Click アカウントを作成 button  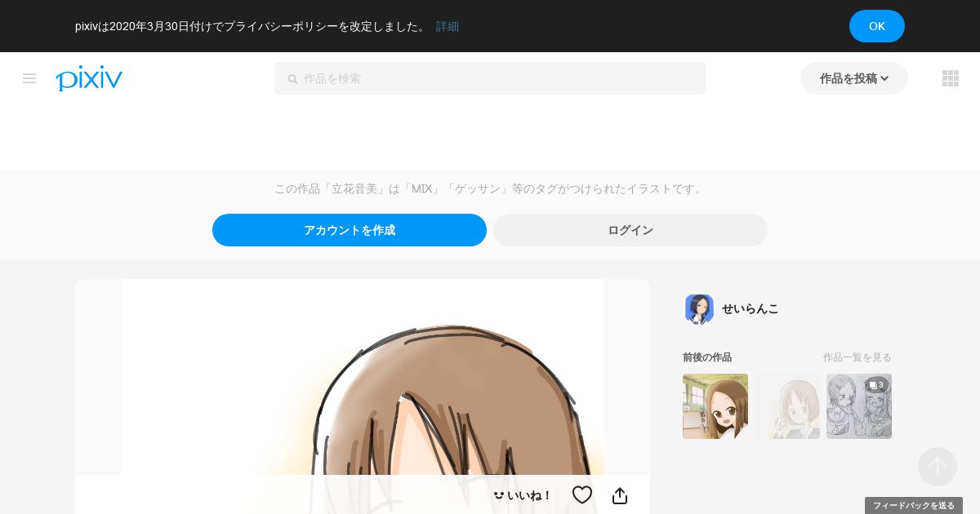click(x=350, y=230)
